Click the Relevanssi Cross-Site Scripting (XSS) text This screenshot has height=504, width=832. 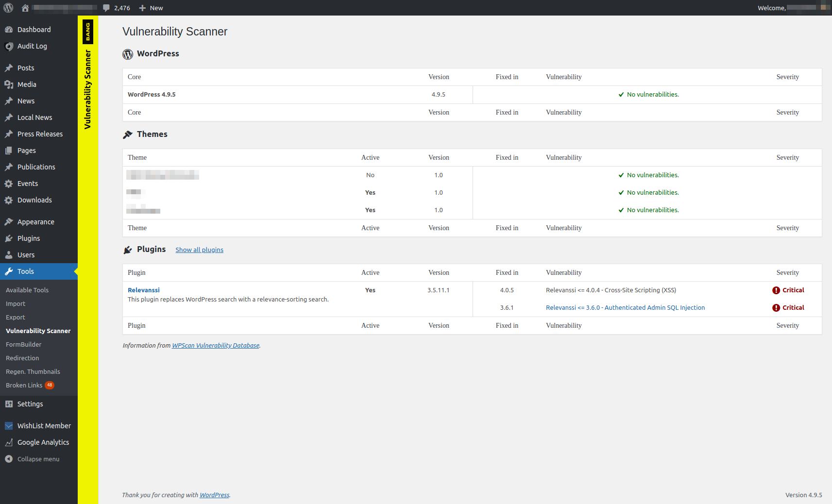[611, 290]
